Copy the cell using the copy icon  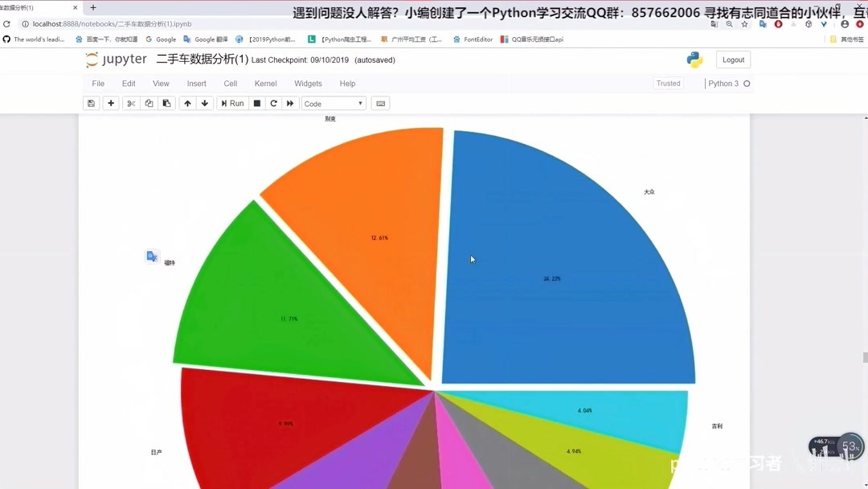[148, 103]
